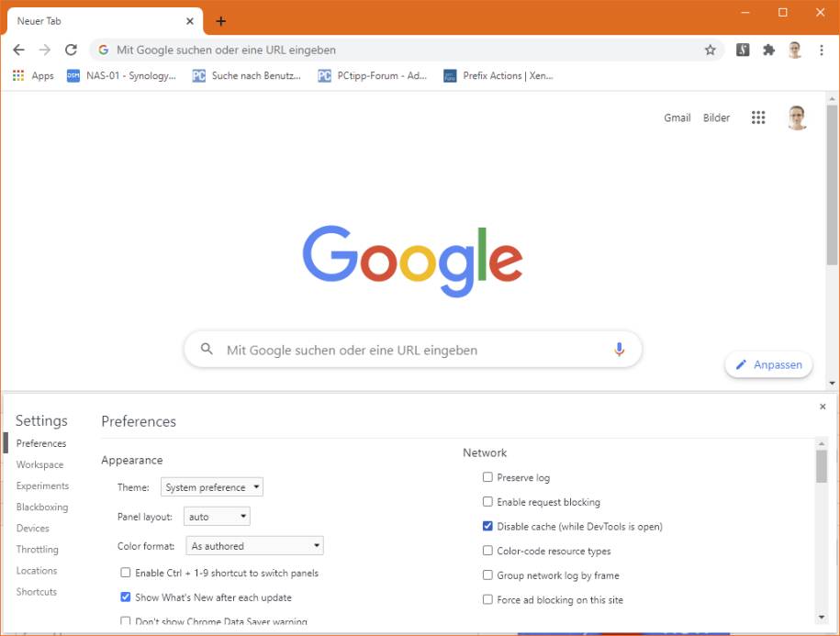Open the Prefix Actions Xen... bookmark
The width and height of the screenshot is (840, 636).
[x=498, y=75]
